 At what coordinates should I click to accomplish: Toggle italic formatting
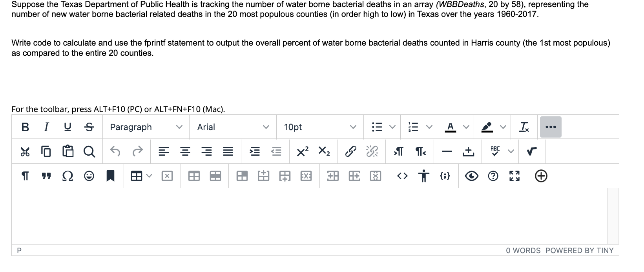(x=46, y=127)
